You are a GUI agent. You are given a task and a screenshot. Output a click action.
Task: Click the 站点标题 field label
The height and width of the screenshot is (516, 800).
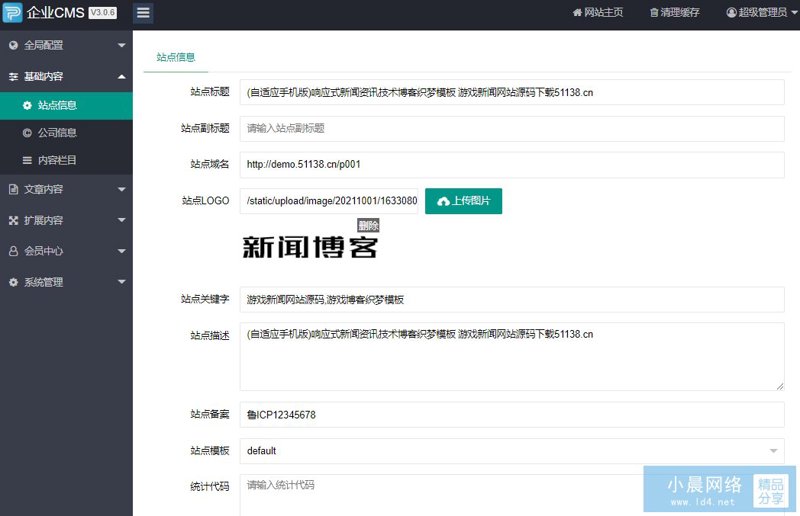coord(210,92)
